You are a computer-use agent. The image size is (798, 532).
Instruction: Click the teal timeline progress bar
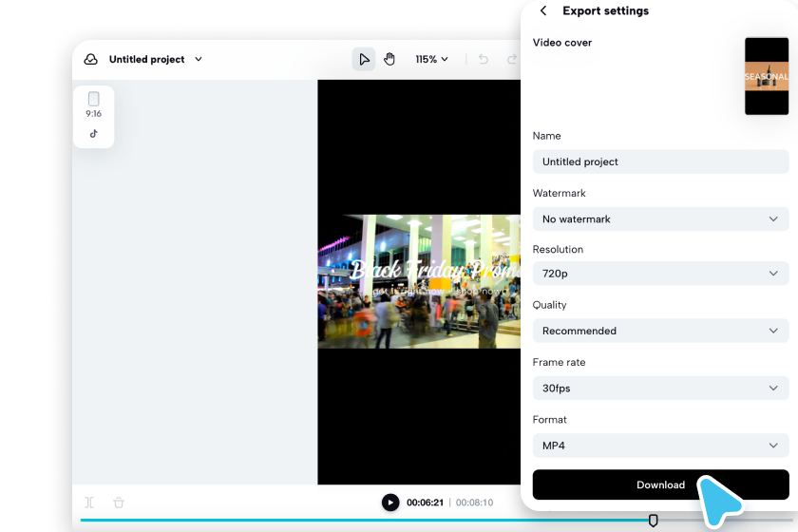[364, 520]
